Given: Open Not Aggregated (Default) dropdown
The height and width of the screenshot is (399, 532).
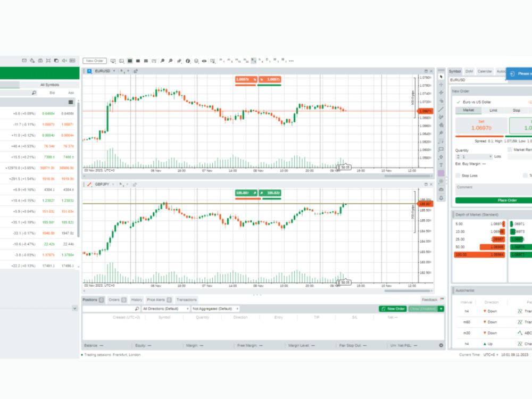Looking at the screenshot, I should (215, 309).
